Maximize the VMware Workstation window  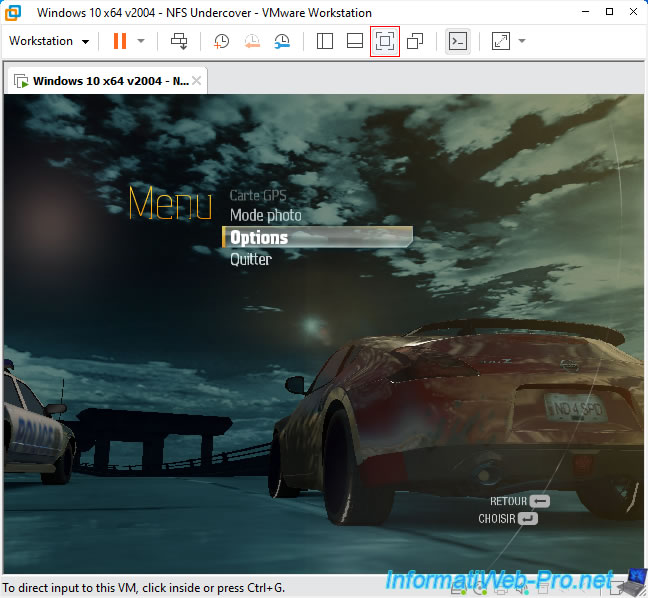tap(609, 12)
